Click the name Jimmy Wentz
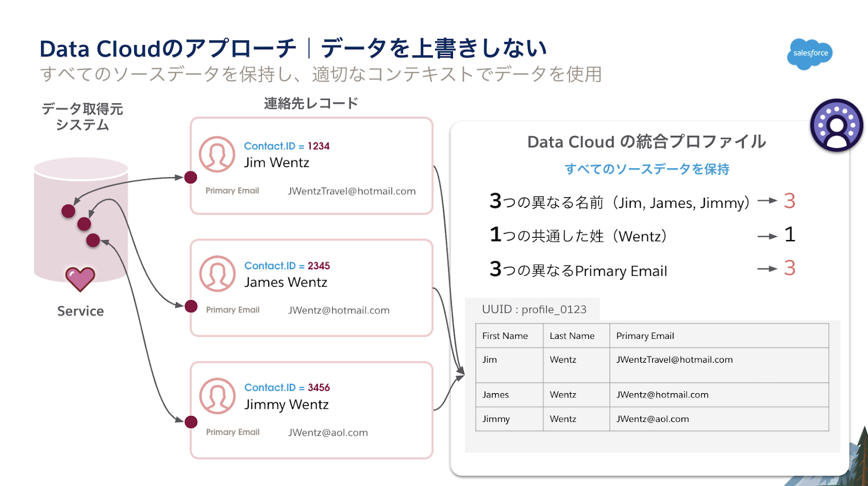The height and width of the screenshot is (486, 868). 286,405
